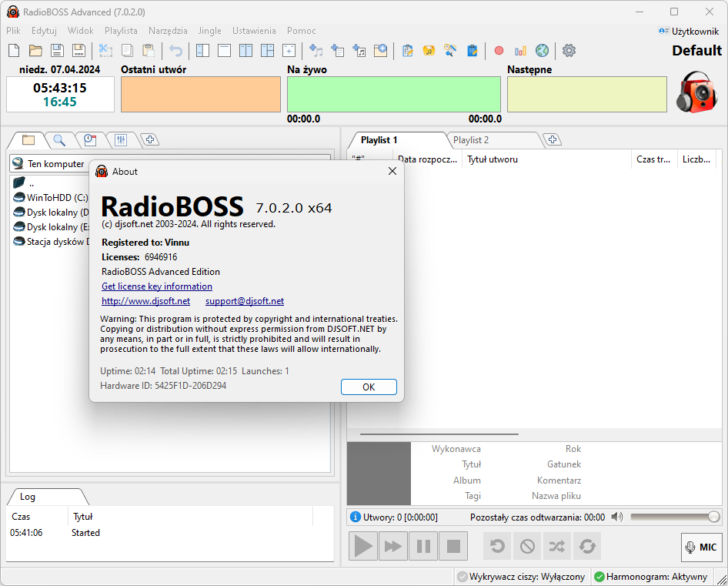
Task: Open the Widok menu
Action: point(80,31)
